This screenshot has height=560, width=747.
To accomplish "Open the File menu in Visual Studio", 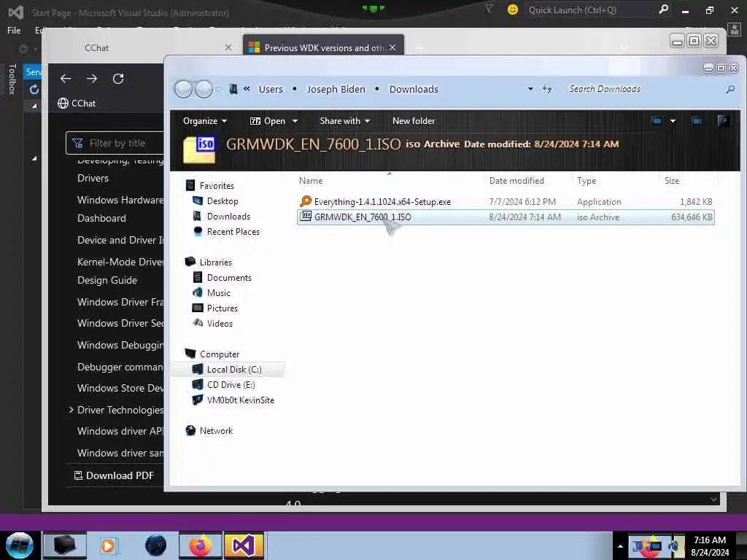I will click(x=14, y=31).
